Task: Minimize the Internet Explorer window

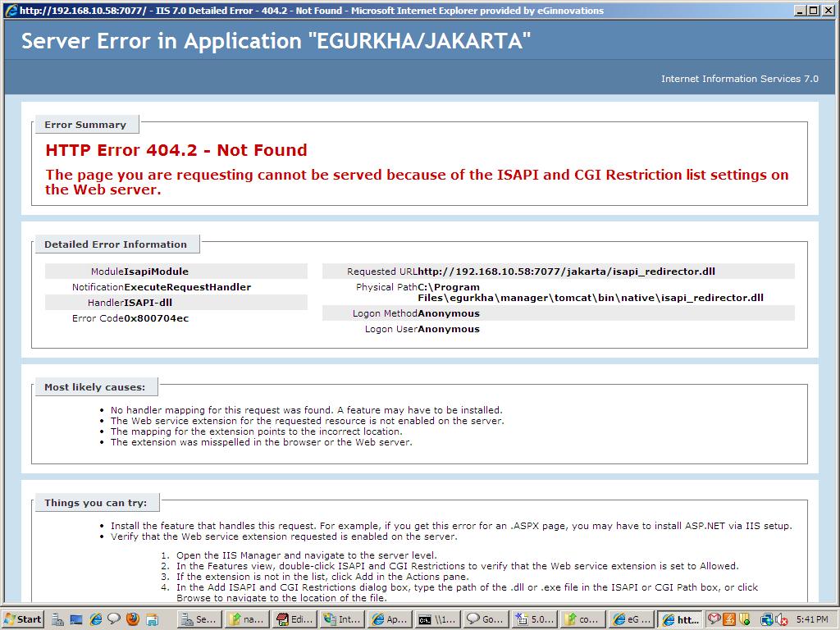Action: (800, 10)
